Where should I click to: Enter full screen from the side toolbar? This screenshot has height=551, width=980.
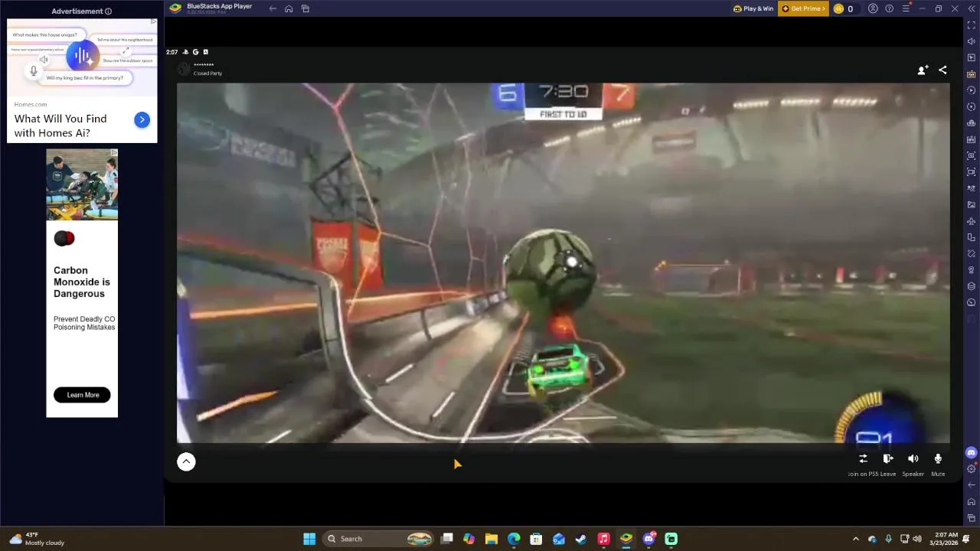point(972,25)
